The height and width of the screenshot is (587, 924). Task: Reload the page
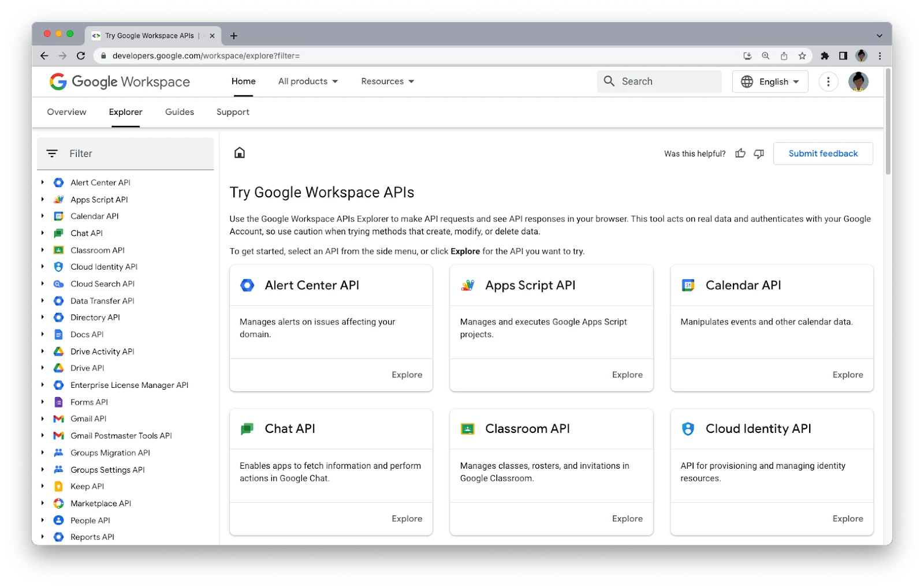point(81,56)
